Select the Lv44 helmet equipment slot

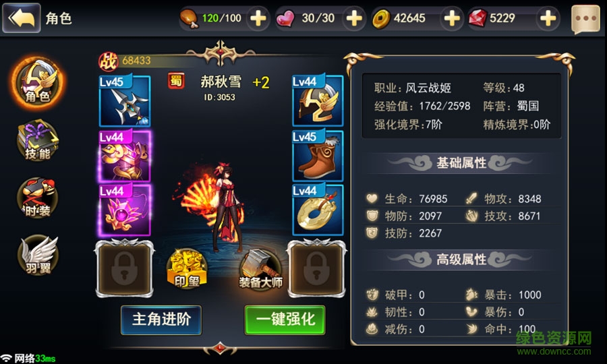point(318,100)
